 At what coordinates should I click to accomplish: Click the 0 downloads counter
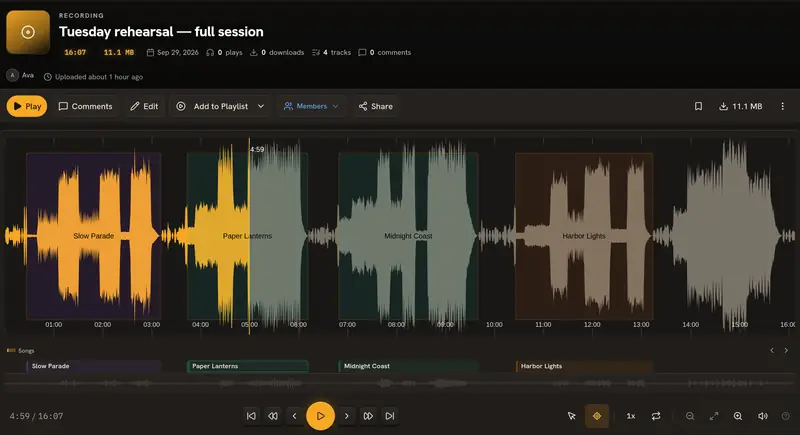[x=277, y=52]
